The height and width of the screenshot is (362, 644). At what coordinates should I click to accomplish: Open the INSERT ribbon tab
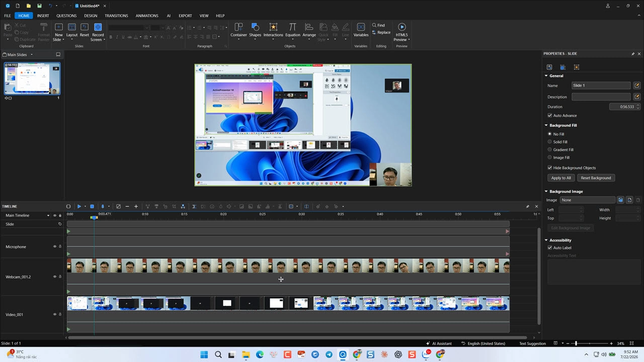(x=43, y=16)
